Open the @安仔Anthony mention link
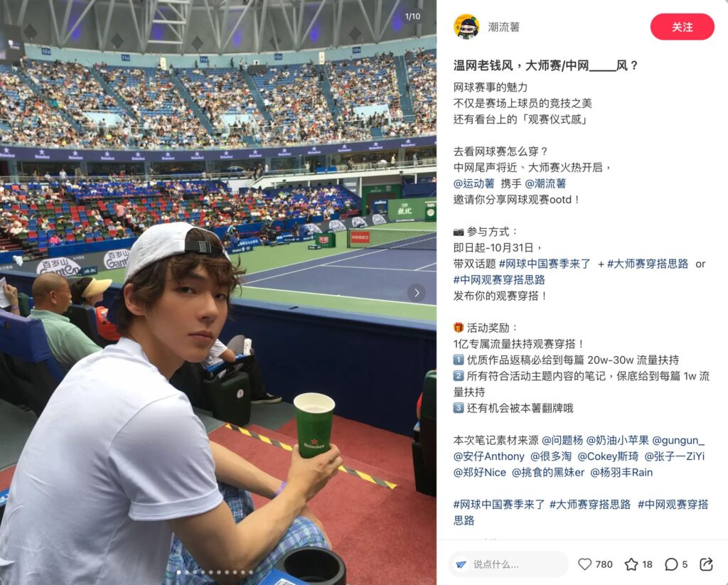Screen dimensions: 728x585 (488, 456)
